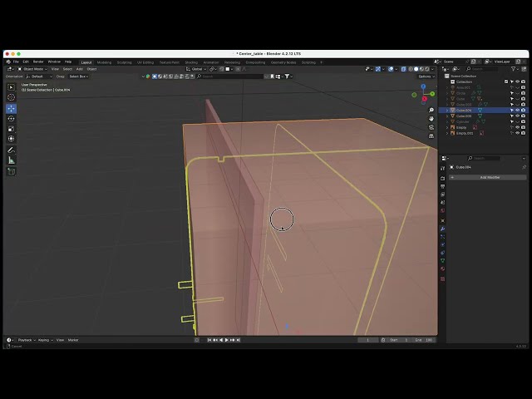532x399 pixels.
Task: Open the Window menu
Action: tap(54, 62)
